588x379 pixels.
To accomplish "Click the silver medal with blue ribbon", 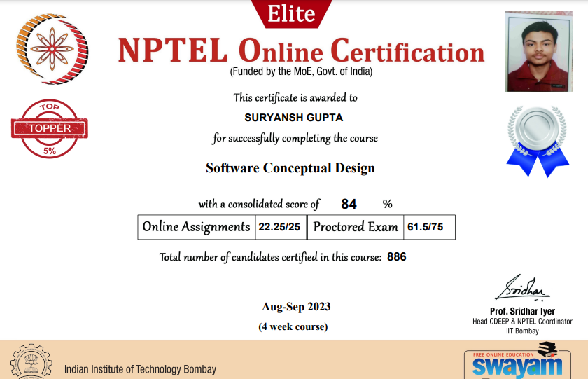I will [538, 142].
